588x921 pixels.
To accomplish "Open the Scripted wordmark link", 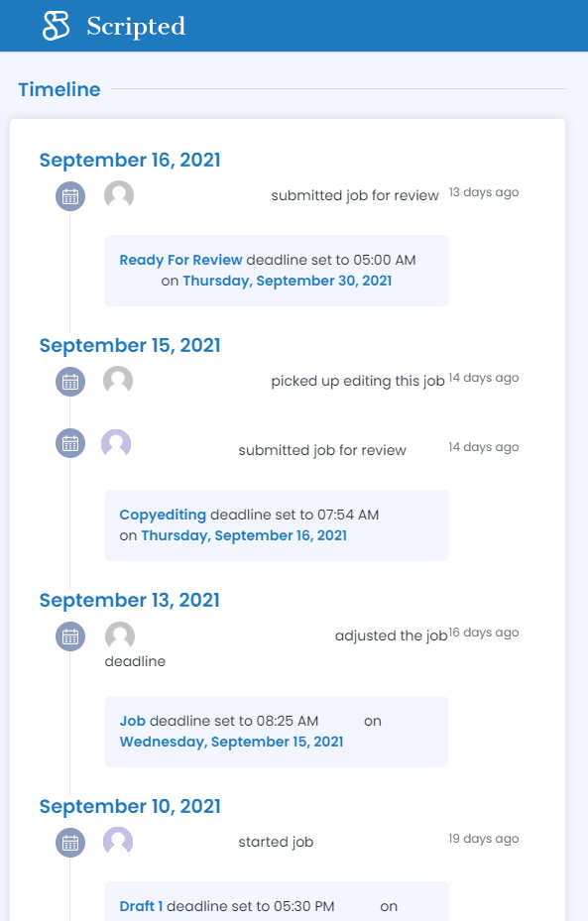I will point(136,27).
